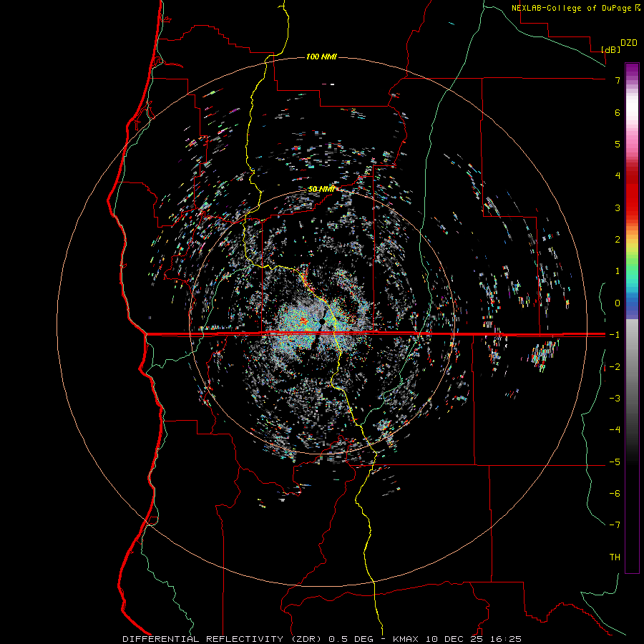Click the 50 NMI range ring label
Viewport: 644px width, 644px height.
(321, 189)
